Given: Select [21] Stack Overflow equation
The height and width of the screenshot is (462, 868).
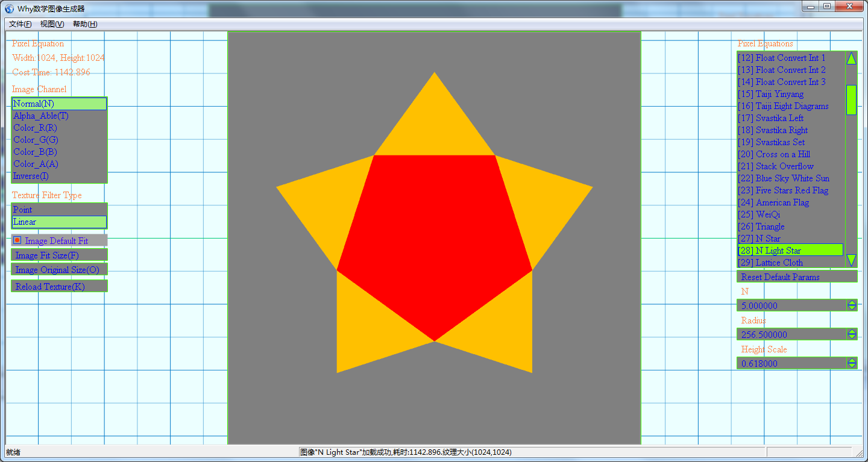Looking at the screenshot, I should 790,166.
